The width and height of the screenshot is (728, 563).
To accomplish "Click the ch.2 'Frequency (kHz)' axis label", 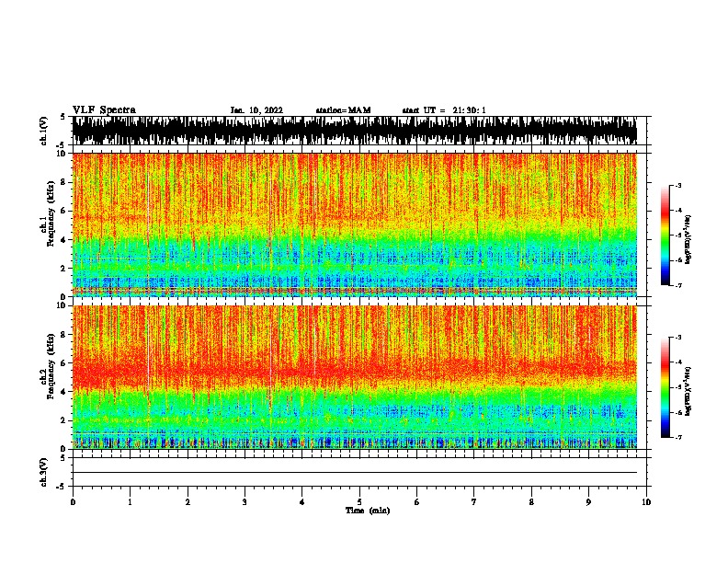I will click(51, 366).
